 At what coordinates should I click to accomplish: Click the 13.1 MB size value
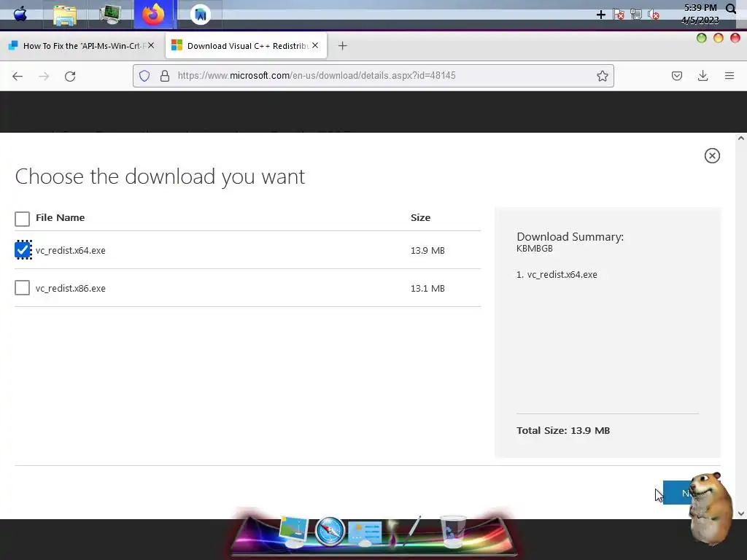(427, 289)
